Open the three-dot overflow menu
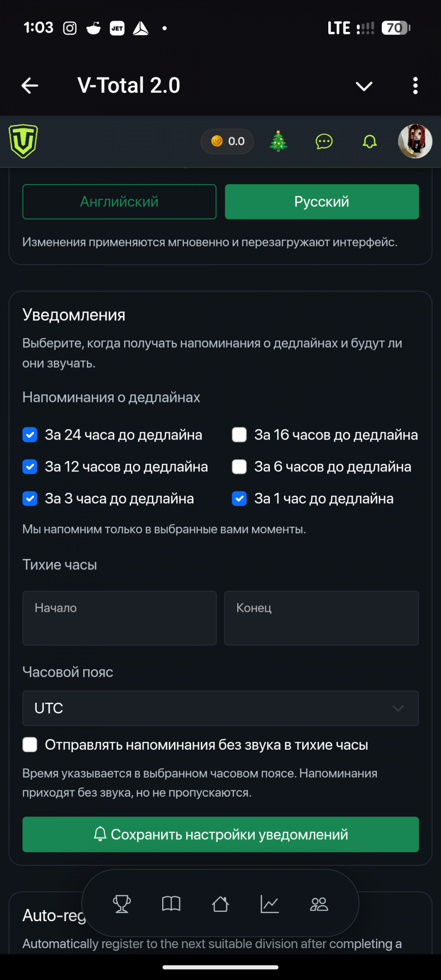441x980 pixels. (x=415, y=86)
